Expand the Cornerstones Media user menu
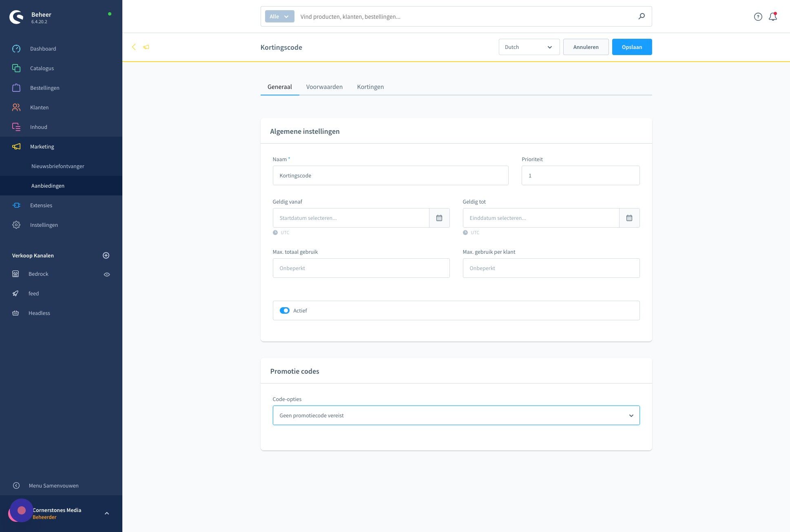 (x=107, y=513)
